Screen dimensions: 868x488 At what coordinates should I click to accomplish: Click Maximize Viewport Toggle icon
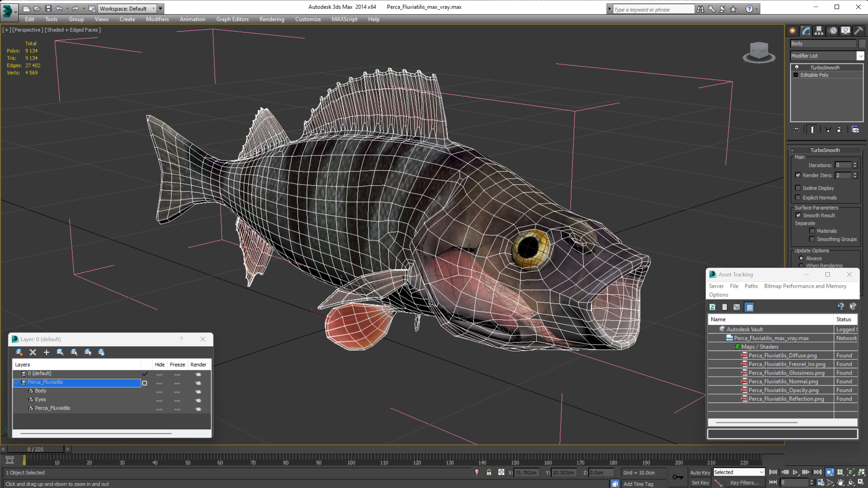pos(861,482)
